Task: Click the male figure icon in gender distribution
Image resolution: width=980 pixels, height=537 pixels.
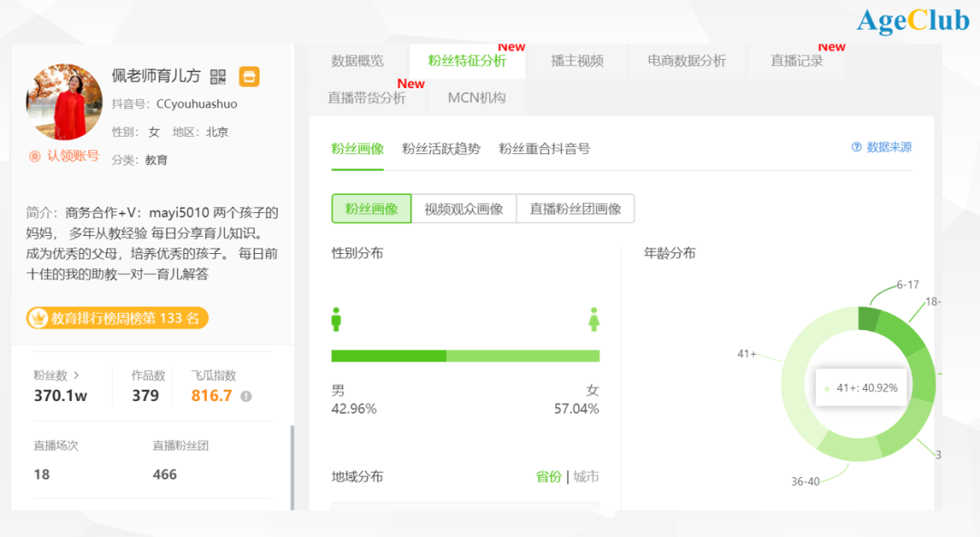Action: tap(337, 319)
